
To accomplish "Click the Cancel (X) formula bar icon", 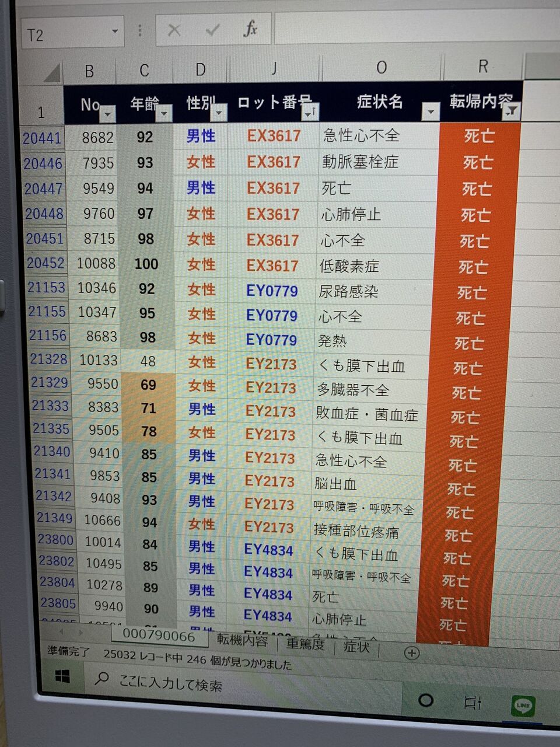I will tap(174, 30).
